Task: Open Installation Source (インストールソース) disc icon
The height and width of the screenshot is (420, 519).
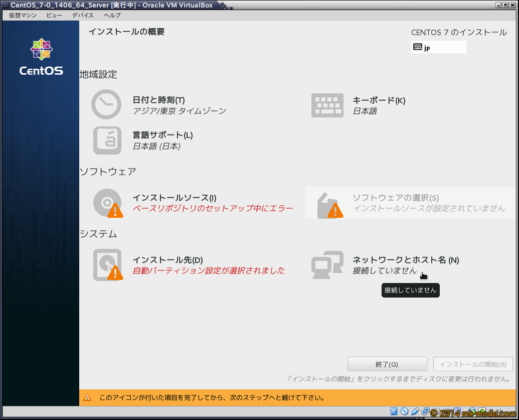Action: (107, 203)
